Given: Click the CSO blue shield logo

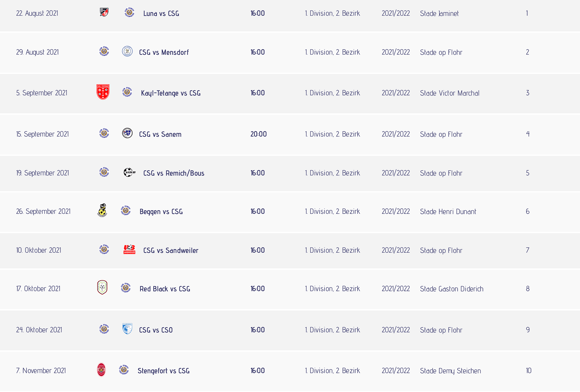Looking at the screenshot, I should [127, 329].
